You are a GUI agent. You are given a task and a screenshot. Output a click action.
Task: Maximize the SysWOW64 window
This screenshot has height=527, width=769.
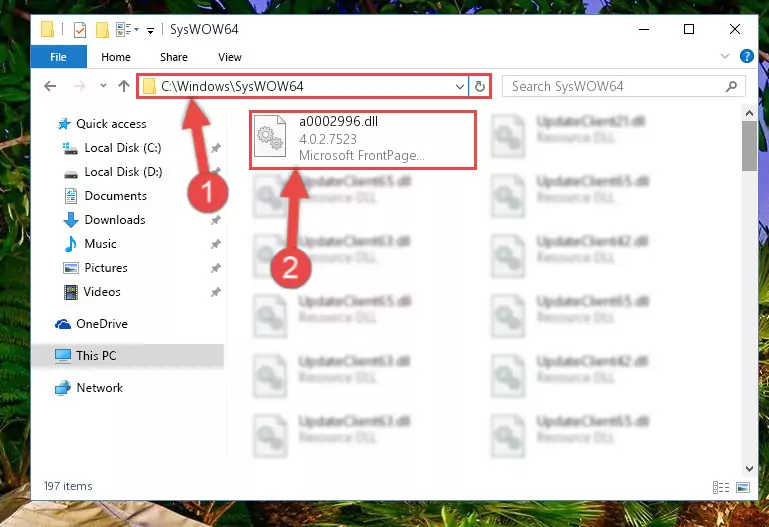689,29
